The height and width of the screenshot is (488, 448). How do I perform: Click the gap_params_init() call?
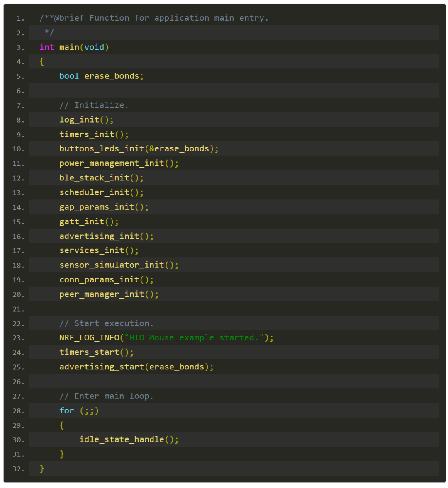(x=104, y=207)
